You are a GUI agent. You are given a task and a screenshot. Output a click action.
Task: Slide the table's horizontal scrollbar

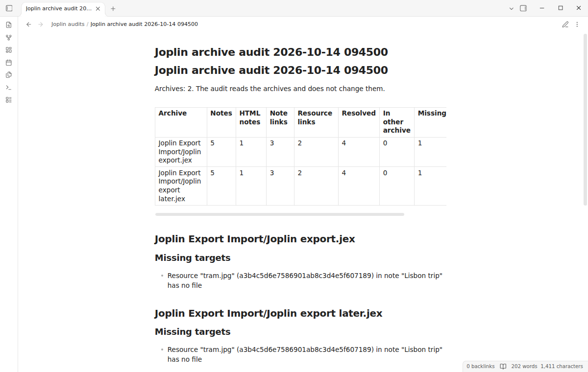280,214
